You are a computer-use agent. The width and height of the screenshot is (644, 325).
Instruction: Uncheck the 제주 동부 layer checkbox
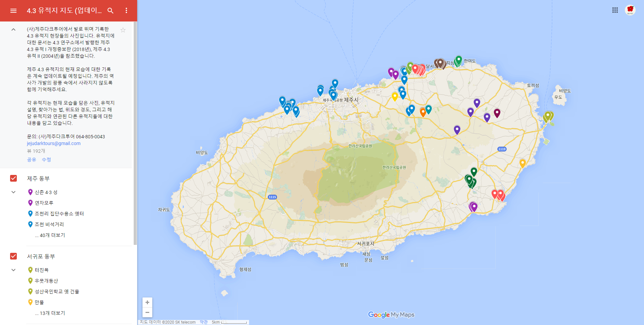click(13, 178)
